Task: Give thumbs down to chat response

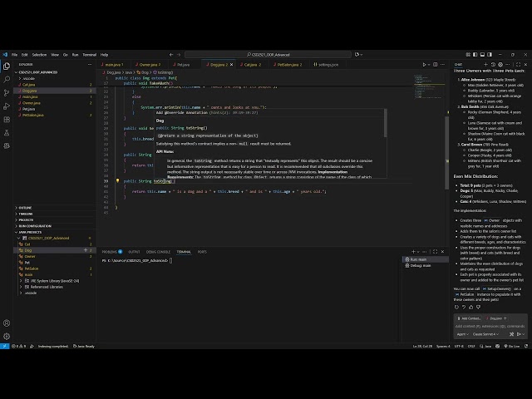Action: coord(479,307)
